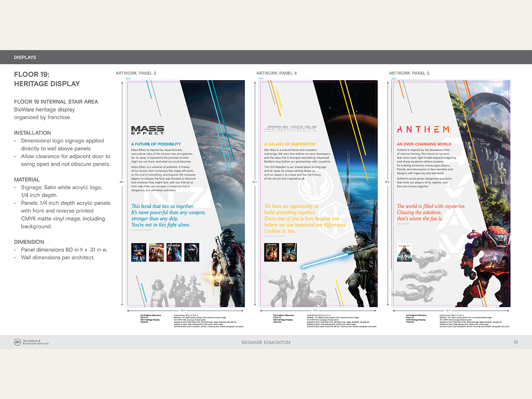Viewport: 532px width, 399px height.
Task: Select the third Mass Effect game cover
Action: click(174, 252)
